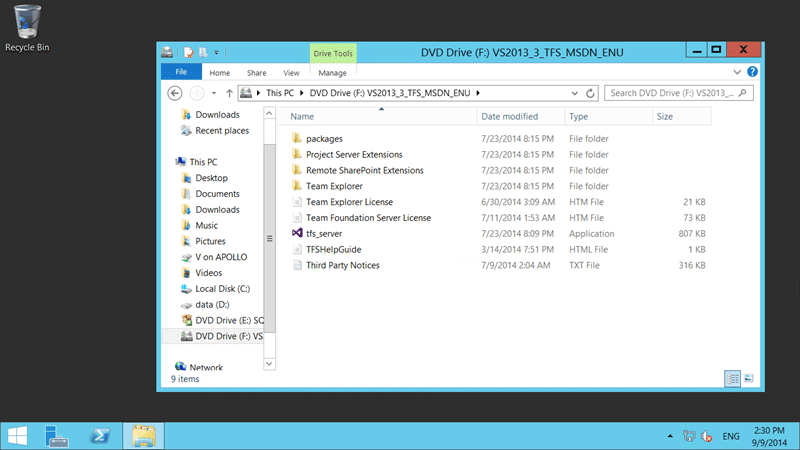Sort by the Date modified column

520,116
